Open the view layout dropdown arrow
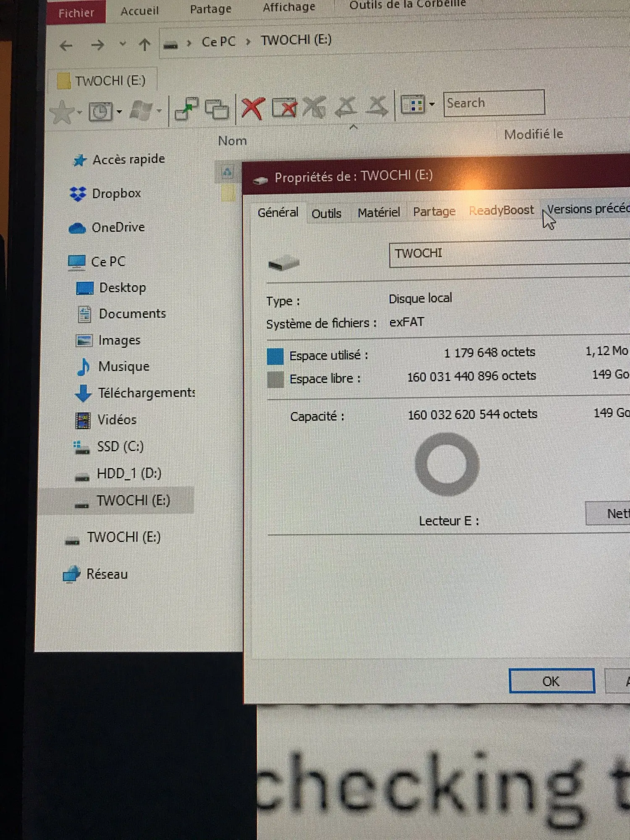630x840 pixels. click(432, 104)
